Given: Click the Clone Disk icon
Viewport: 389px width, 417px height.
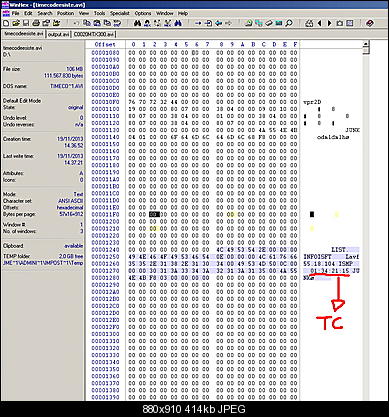Looking at the screenshot, I should click(259, 23).
